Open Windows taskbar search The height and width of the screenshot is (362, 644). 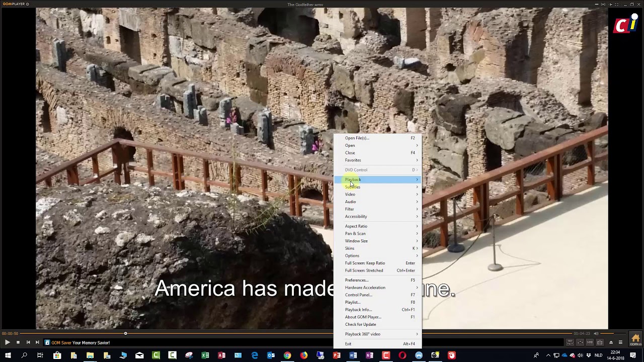tap(24, 355)
